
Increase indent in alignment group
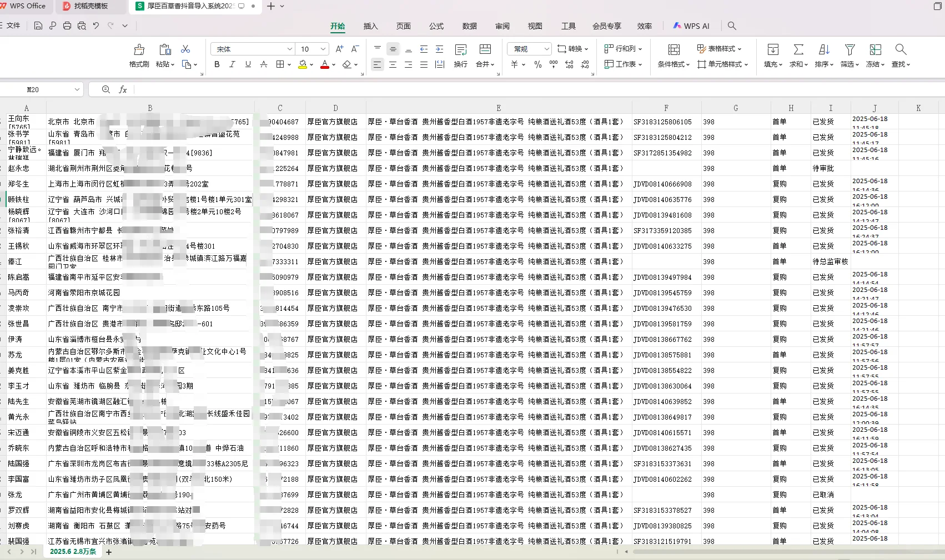[440, 49]
